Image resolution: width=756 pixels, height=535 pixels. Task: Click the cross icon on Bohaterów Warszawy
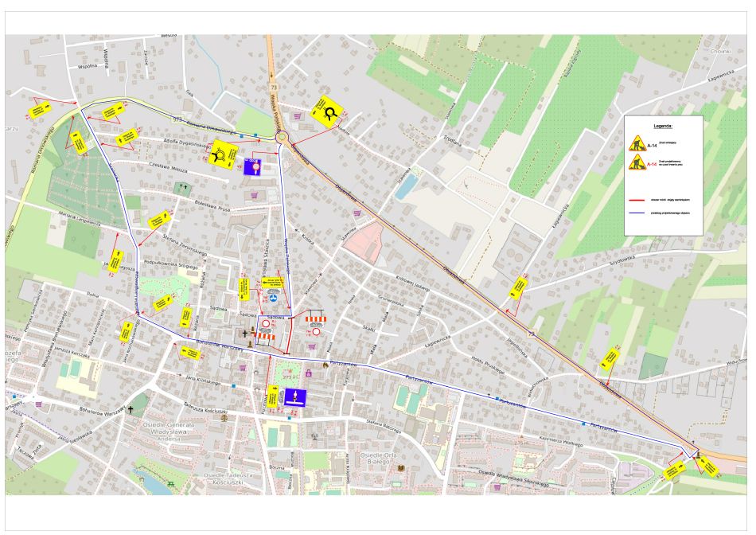tap(131, 409)
